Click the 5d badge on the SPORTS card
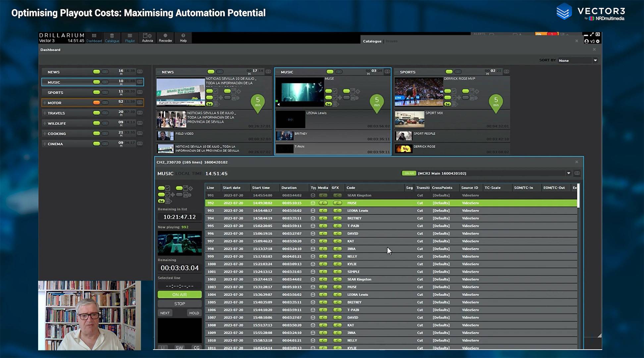The height and width of the screenshot is (358, 644). 447,104
